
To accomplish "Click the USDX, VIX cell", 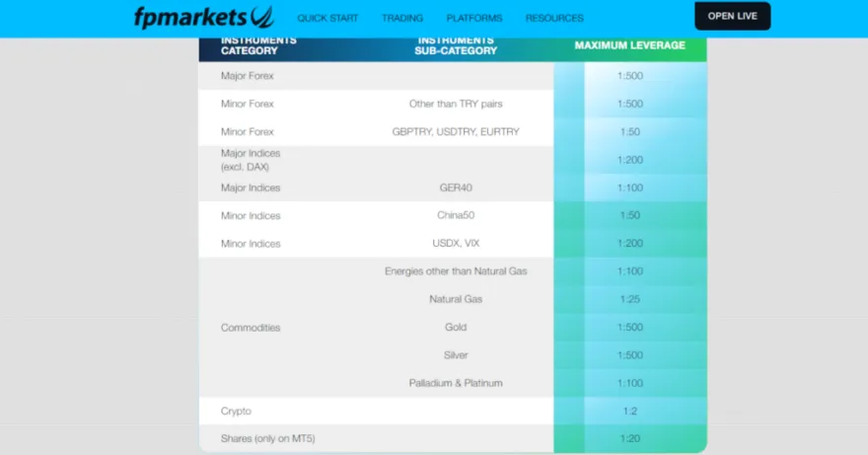I will 455,243.
